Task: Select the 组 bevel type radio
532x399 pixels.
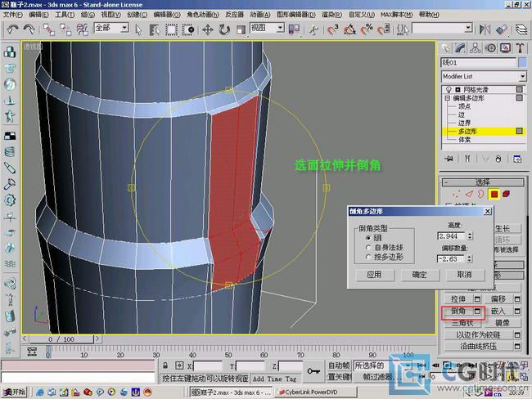Action: pyautogui.click(x=368, y=238)
